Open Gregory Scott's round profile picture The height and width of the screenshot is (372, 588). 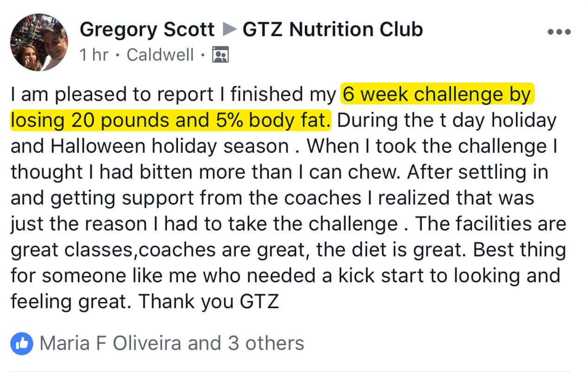(39, 43)
